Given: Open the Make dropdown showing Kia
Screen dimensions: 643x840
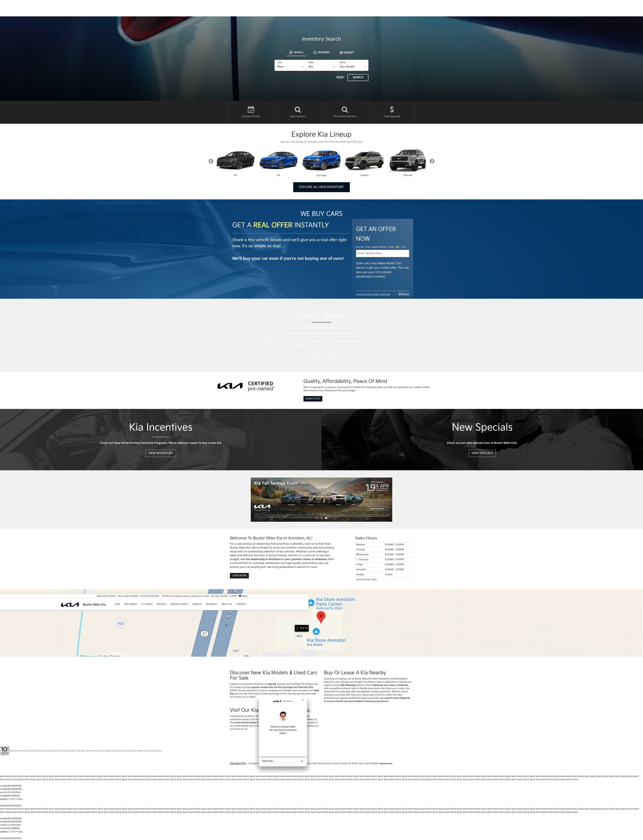Looking at the screenshot, I should click(x=321, y=65).
